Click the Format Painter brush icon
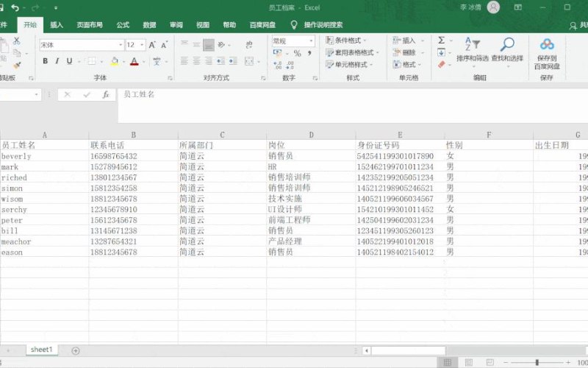The width and height of the screenshot is (588, 368). click(x=16, y=66)
